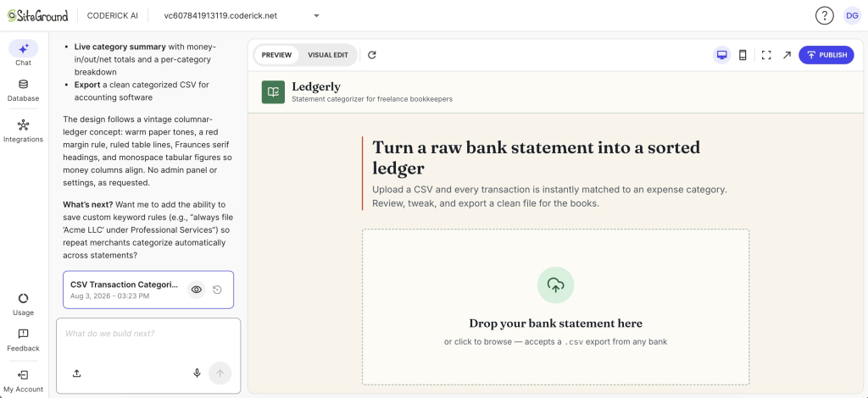868x398 pixels.
Task: Open the Feedback form
Action: (23, 340)
